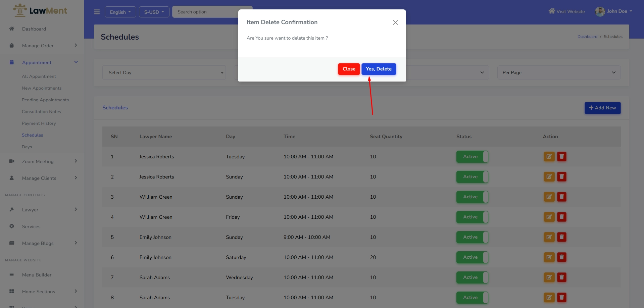This screenshot has width=644, height=308.
Task: Click the Manage Blogs icon
Action: click(x=12, y=243)
